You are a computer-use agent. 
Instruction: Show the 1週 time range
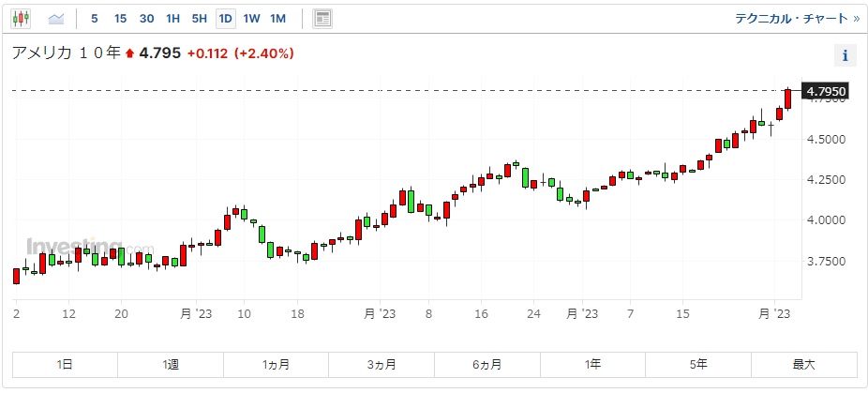point(171,364)
